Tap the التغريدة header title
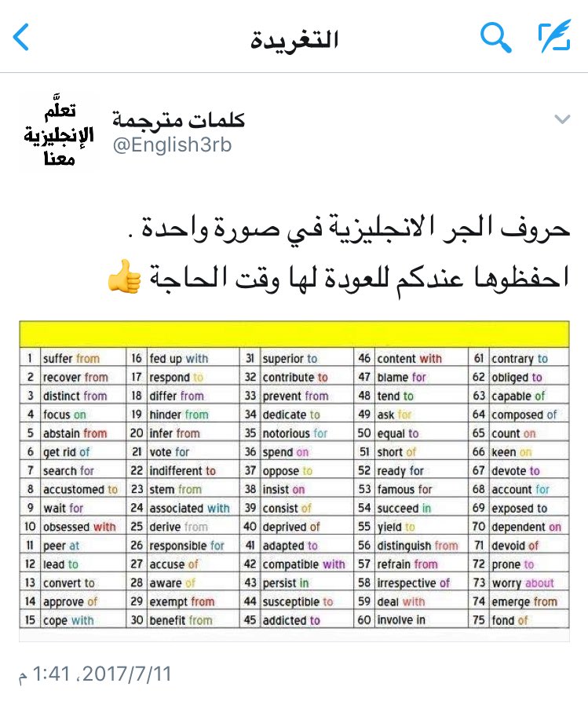The image size is (588, 705). pyautogui.click(x=294, y=38)
